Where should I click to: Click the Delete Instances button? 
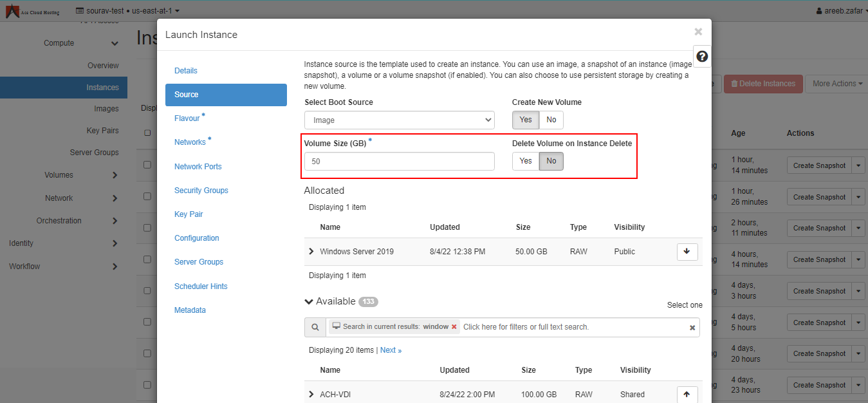tap(763, 84)
